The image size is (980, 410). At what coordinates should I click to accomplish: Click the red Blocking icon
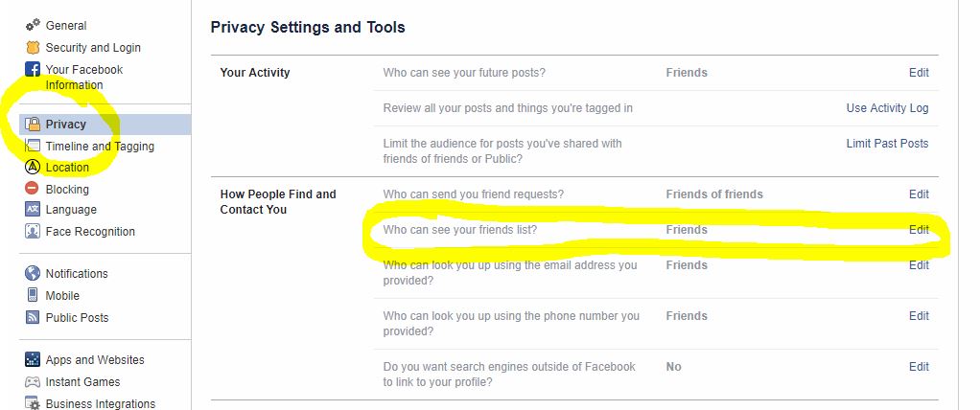tap(33, 188)
